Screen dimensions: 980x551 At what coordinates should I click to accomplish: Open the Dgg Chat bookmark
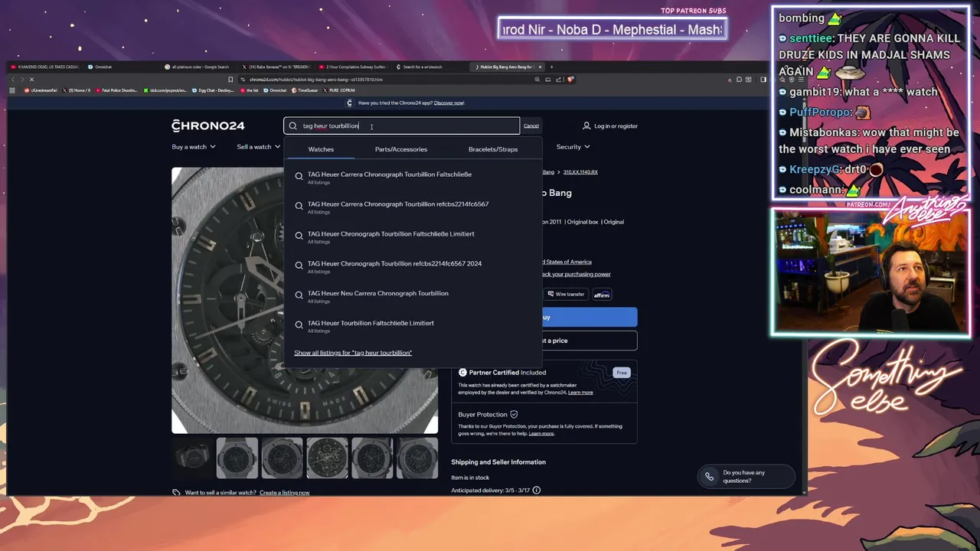point(214,90)
